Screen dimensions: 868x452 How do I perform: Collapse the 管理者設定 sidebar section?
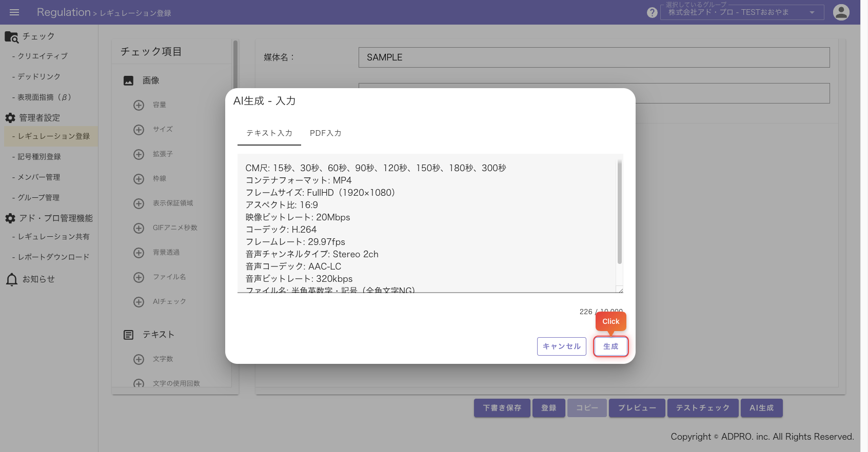(x=40, y=118)
